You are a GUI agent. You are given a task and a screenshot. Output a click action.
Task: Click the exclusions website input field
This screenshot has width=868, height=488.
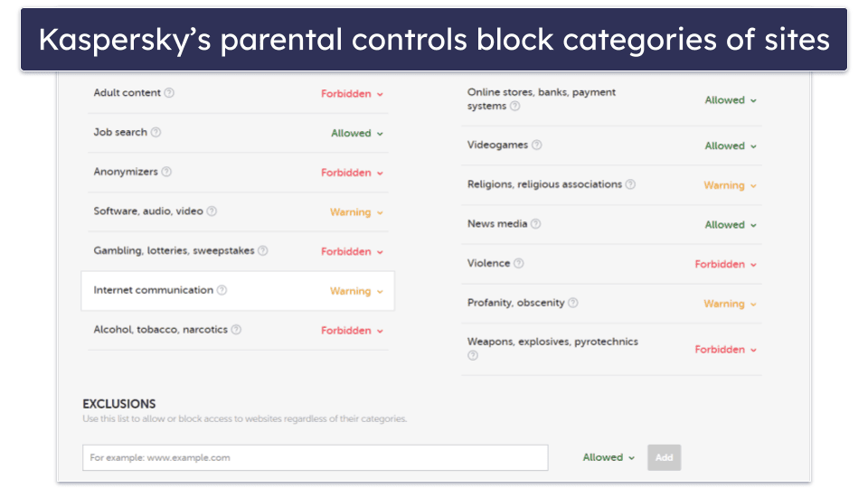[x=315, y=458]
